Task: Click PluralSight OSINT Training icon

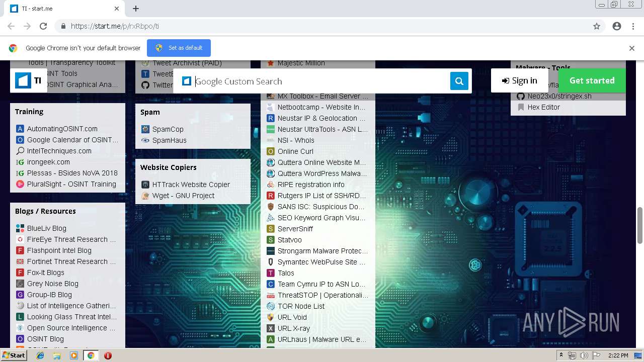Action: [x=20, y=184]
